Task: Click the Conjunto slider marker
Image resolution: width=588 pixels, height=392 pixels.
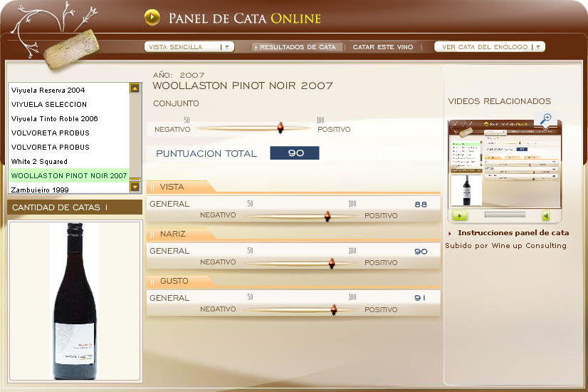Action: (280, 128)
